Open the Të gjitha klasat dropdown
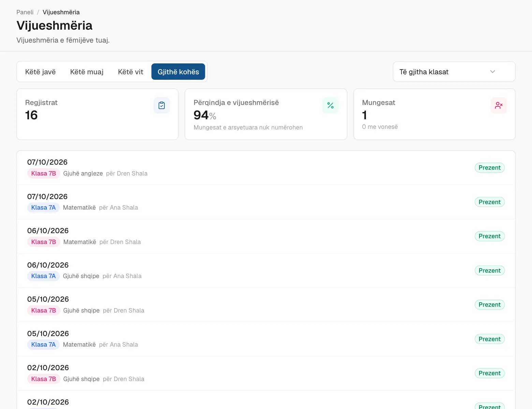 click(454, 72)
